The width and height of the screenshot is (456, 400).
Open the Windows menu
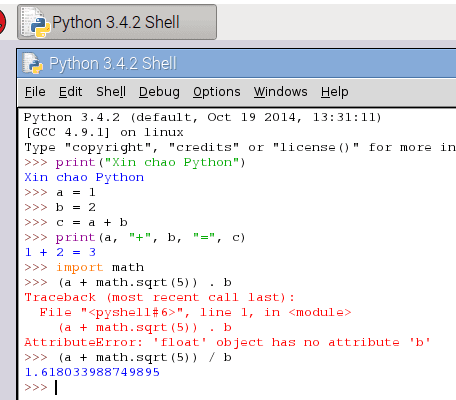pos(281,92)
